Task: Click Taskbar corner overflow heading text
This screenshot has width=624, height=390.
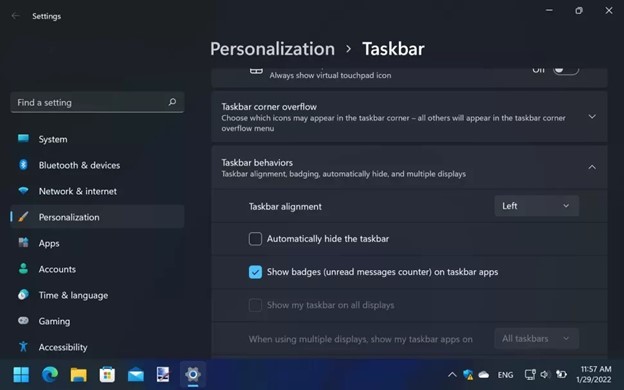Action: click(x=269, y=107)
